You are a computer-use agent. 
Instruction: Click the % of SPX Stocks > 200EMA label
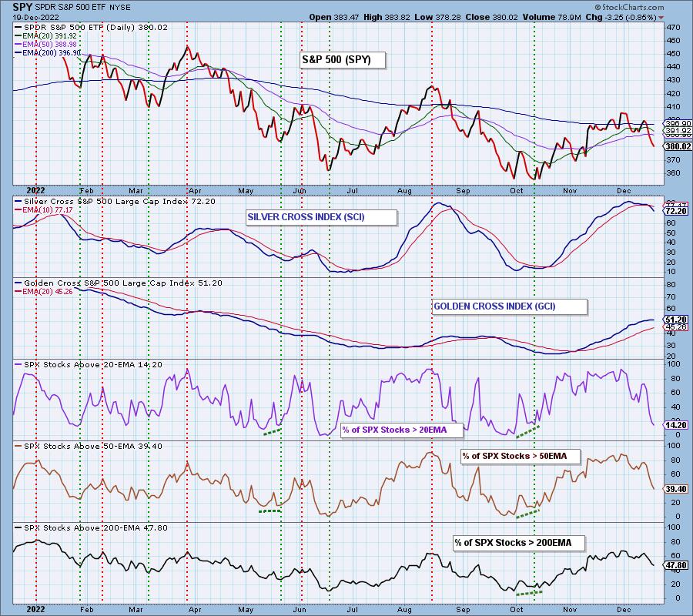(519, 543)
